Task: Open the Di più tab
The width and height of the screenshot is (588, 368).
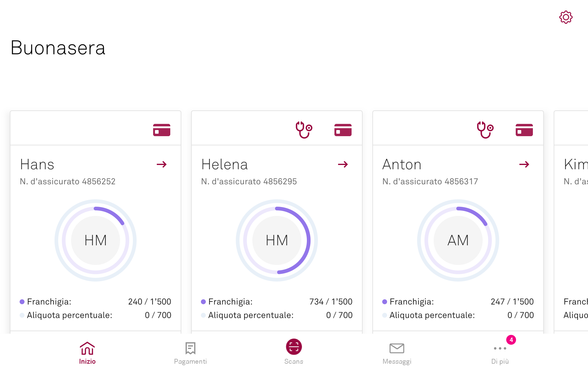Action: [x=500, y=353]
